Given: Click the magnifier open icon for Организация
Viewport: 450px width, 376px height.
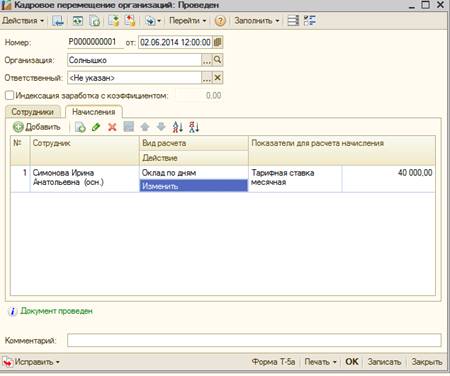Looking at the screenshot, I should point(218,60).
